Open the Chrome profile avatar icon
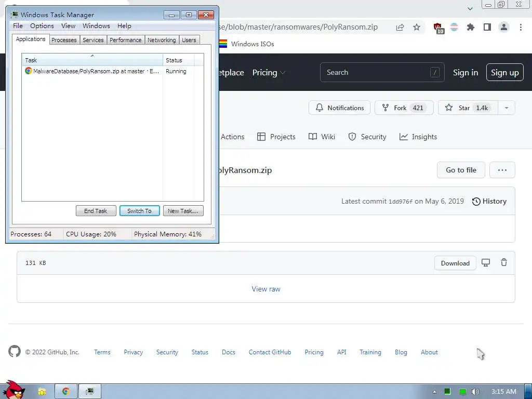532x399 pixels. (504, 27)
